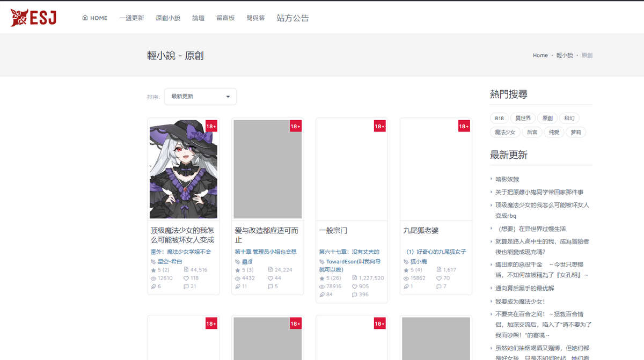Open novel title 九尾狐老婆
644x360 pixels.
[421, 231]
